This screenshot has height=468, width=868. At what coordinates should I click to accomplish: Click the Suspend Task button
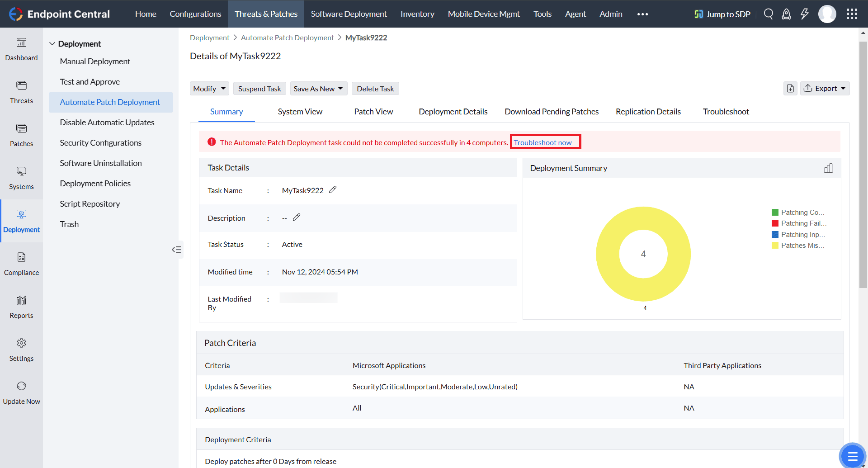(x=259, y=89)
